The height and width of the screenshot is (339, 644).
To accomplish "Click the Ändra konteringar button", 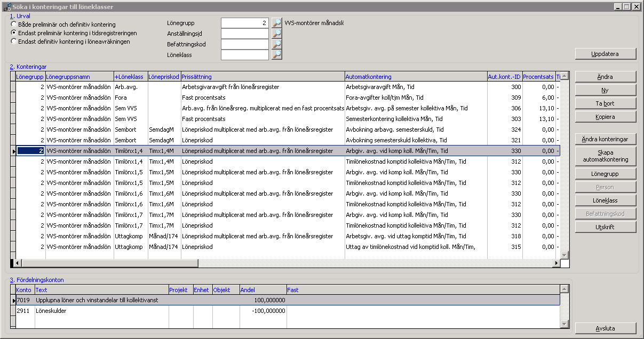I will tap(606, 139).
